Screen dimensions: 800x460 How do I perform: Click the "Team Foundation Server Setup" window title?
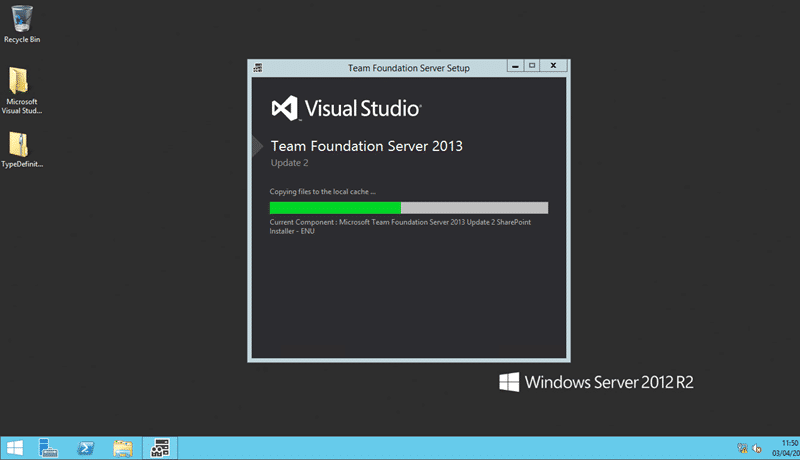coord(409,68)
